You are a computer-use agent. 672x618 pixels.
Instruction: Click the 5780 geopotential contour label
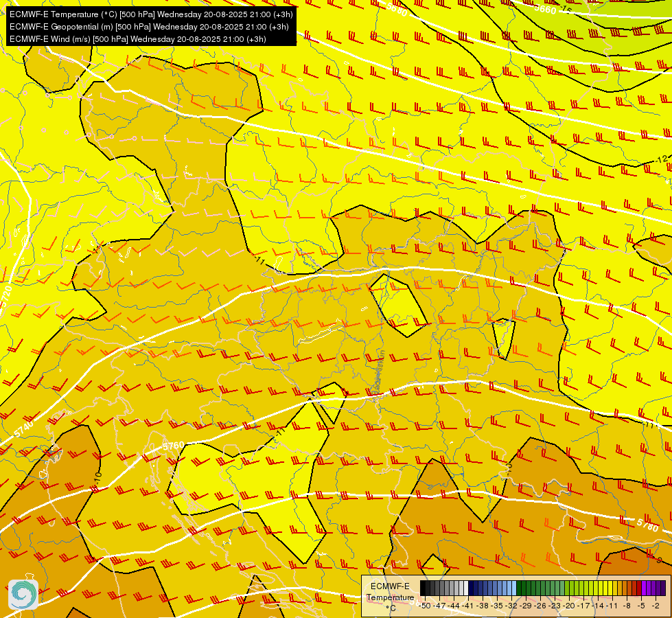coord(647,524)
